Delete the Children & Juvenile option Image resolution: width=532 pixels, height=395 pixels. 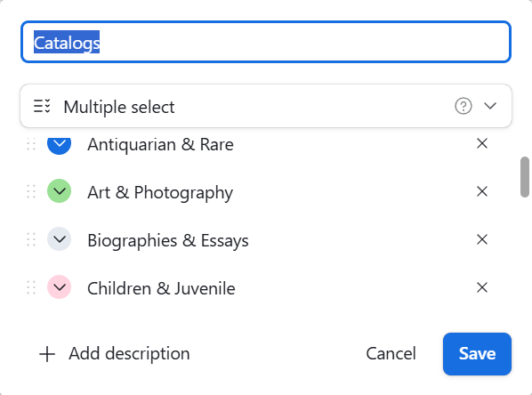482,287
